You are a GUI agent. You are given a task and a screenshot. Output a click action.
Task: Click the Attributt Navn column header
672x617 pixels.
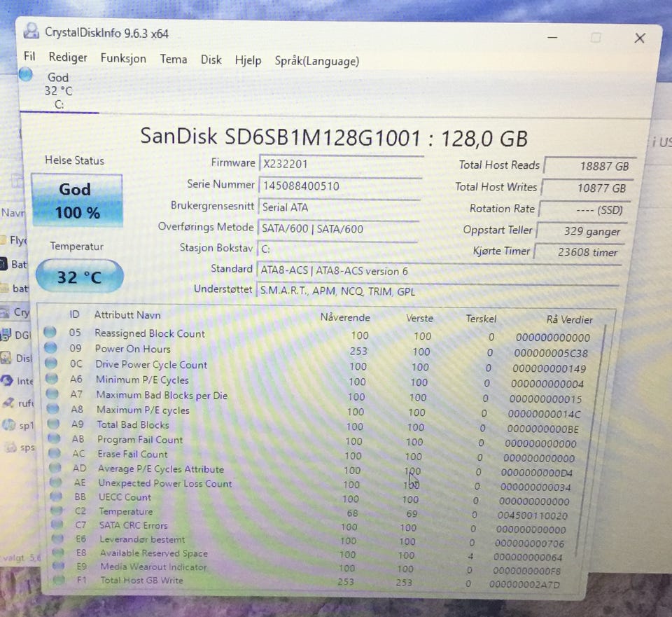pyautogui.click(x=127, y=314)
